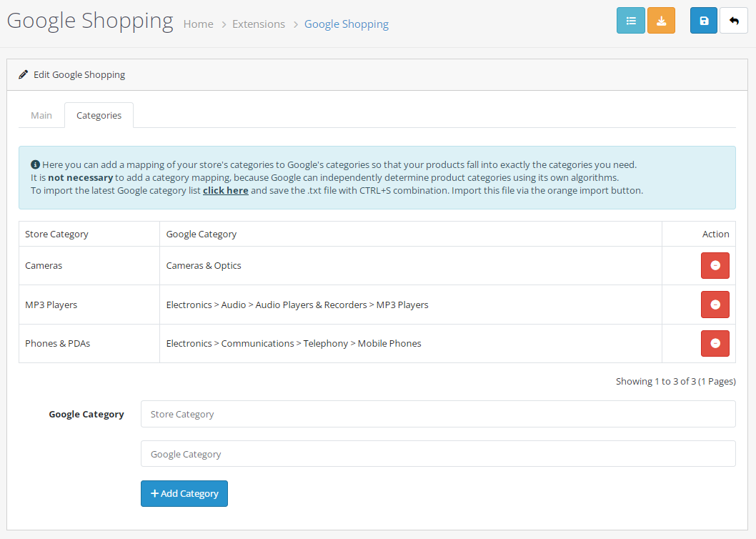Select 'Electronics > Communications > Telephony' category cell
The width and height of the screenshot is (756, 539).
point(411,343)
